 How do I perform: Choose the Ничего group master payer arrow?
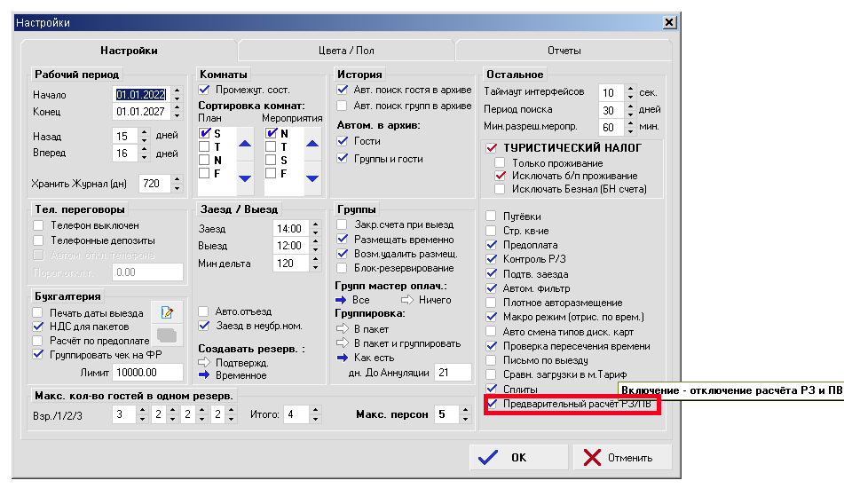click(x=407, y=300)
